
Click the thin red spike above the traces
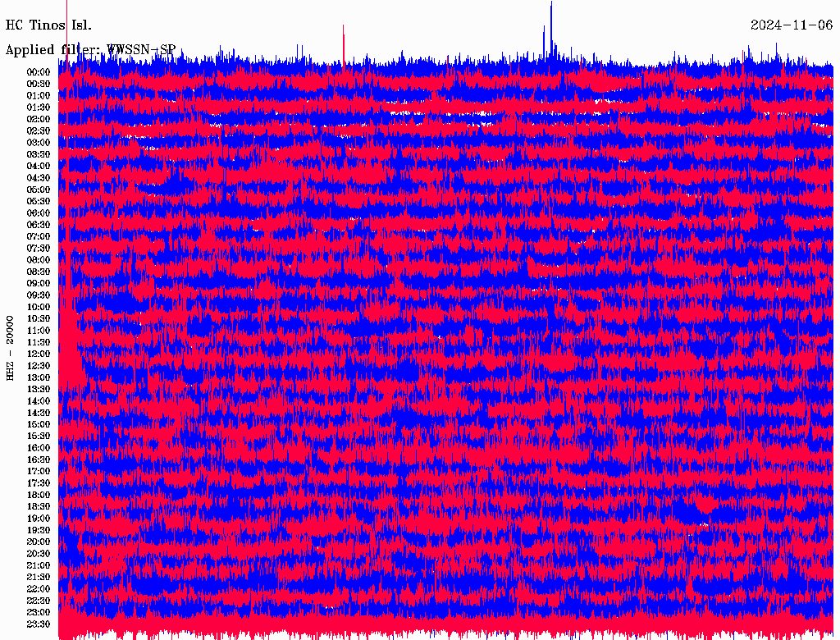click(x=343, y=41)
